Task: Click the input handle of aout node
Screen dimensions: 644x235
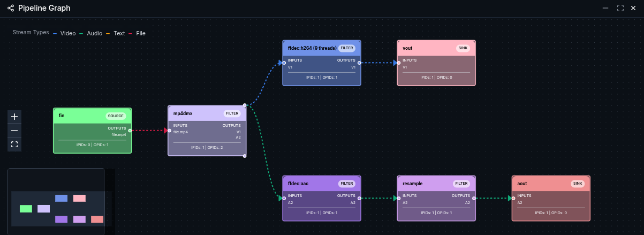Action: pyautogui.click(x=513, y=198)
